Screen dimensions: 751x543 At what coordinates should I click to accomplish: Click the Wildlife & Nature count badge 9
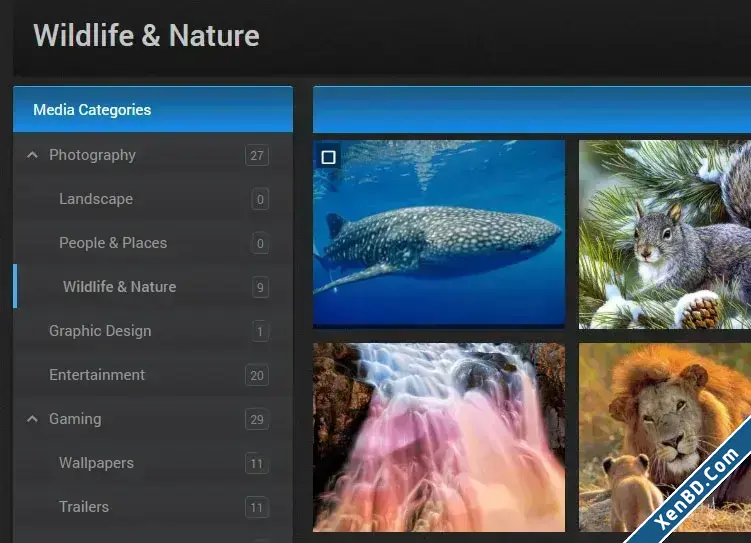tap(260, 287)
